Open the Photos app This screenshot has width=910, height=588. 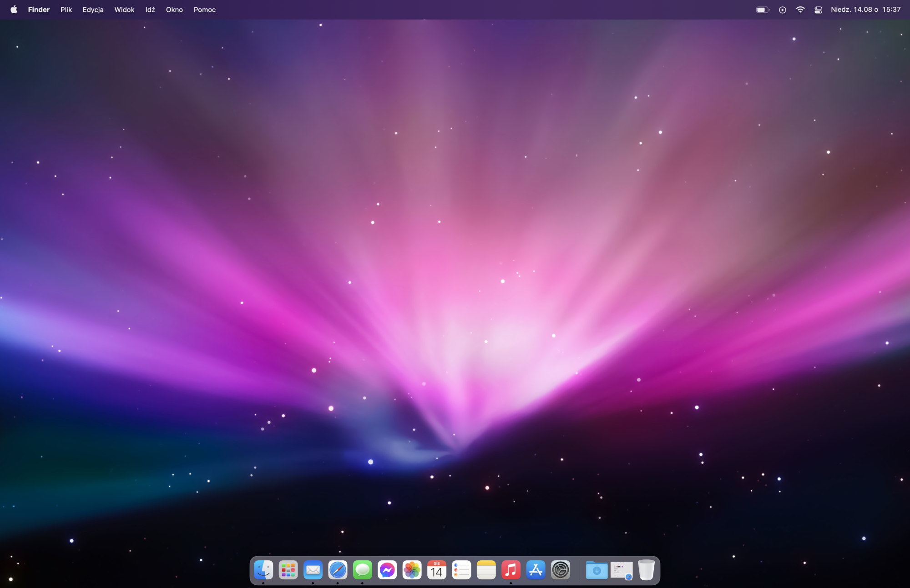click(x=412, y=569)
